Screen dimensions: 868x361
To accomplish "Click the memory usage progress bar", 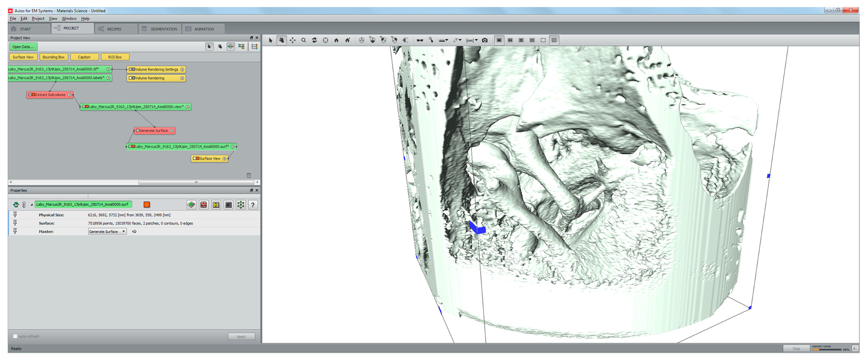I will click(x=827, y=350).
